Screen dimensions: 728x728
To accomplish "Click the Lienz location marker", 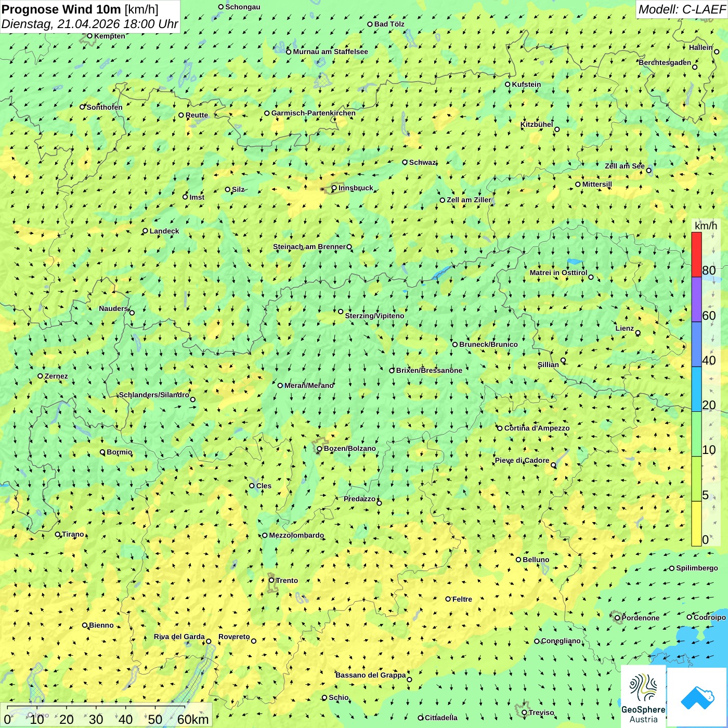I will [638, 333].
